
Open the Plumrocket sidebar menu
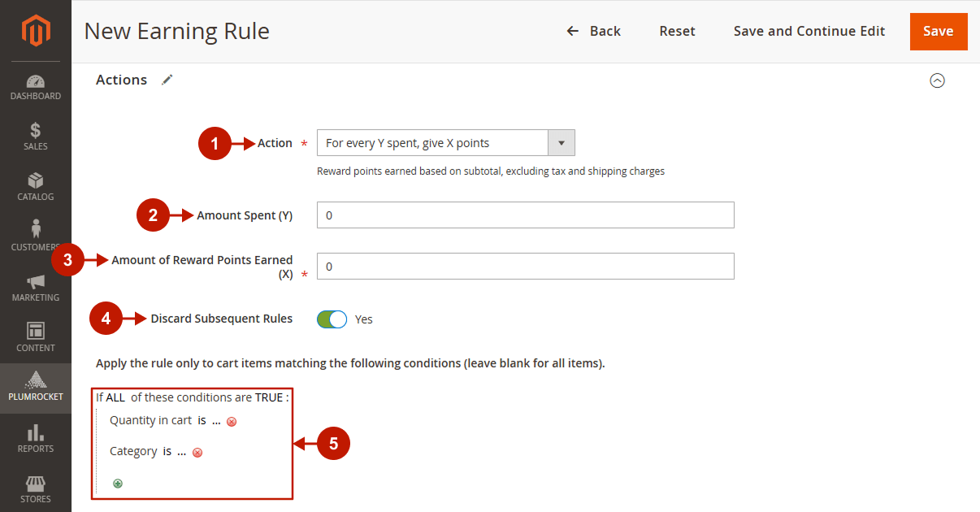pos(36,388)
